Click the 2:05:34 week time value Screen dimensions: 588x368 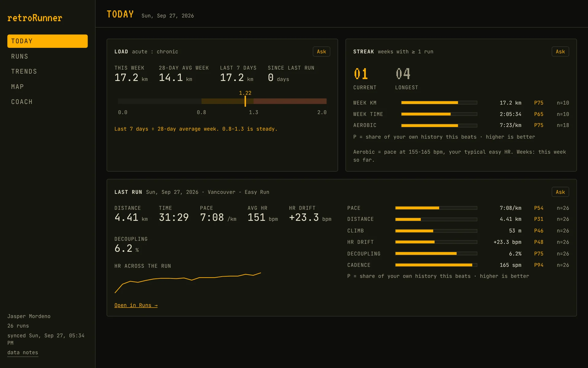point(511,114)
